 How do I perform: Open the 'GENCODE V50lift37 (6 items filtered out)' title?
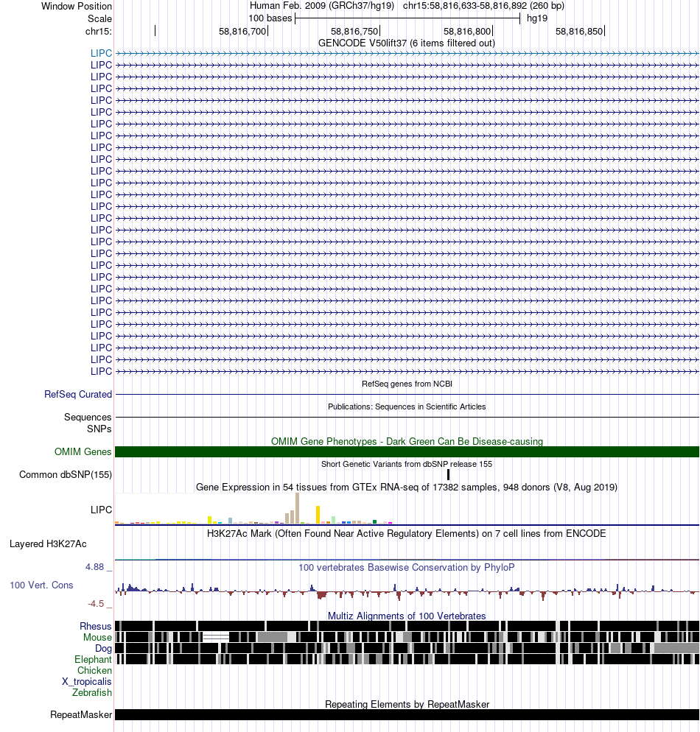click(406, 43)
